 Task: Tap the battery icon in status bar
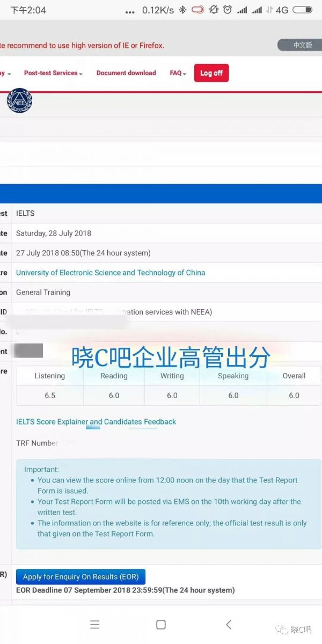coord(302,10)
